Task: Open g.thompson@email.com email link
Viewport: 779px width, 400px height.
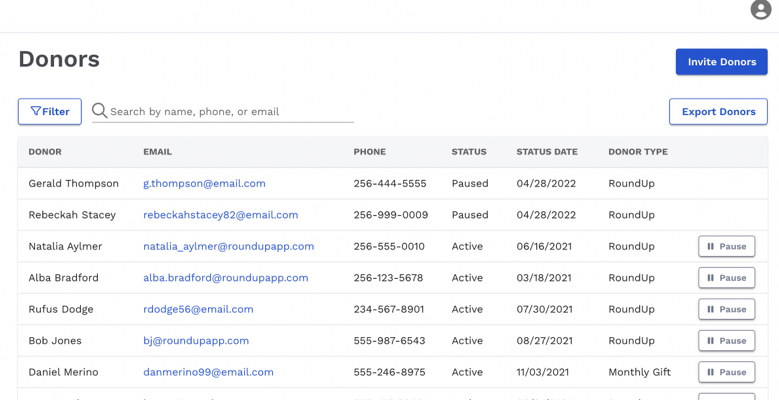Action: [x=204, y=184]
